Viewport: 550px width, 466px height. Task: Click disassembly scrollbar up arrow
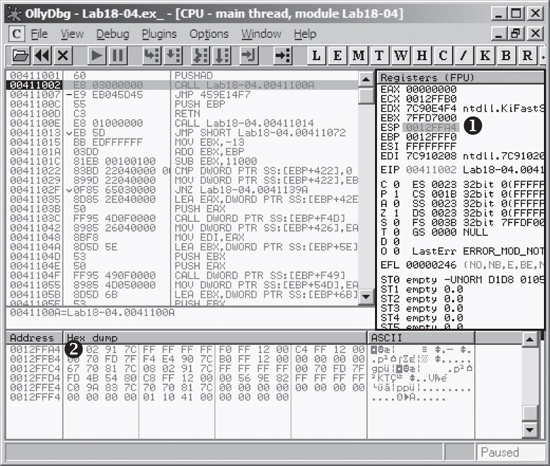pyautogui.click(x=366, y=79)
